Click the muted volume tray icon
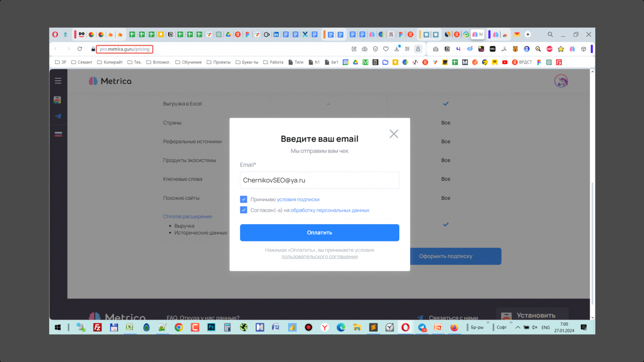Viewport: 644px width, 362px height. point(535,327)
